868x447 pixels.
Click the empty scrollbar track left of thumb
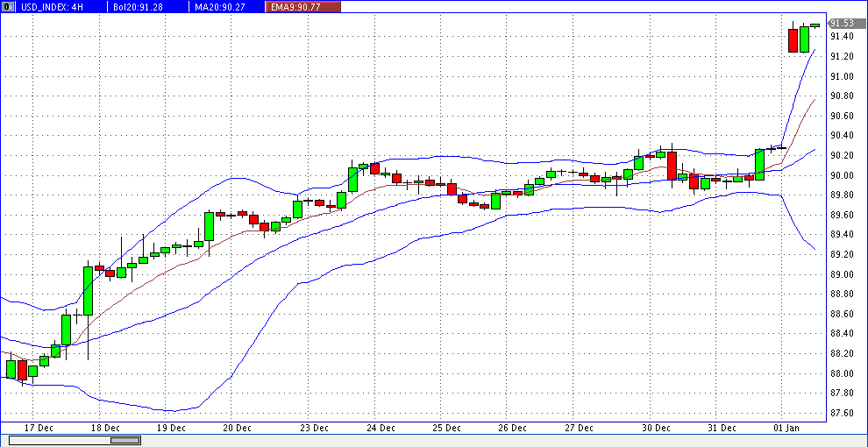coord(60,440)
